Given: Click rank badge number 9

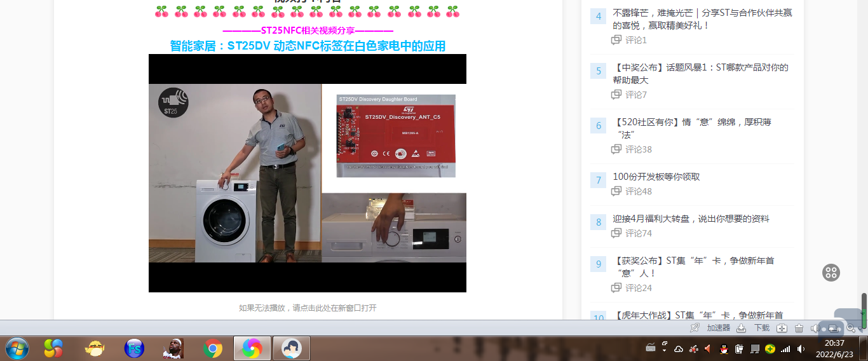Looking at the screenshot, I should 599,264.
